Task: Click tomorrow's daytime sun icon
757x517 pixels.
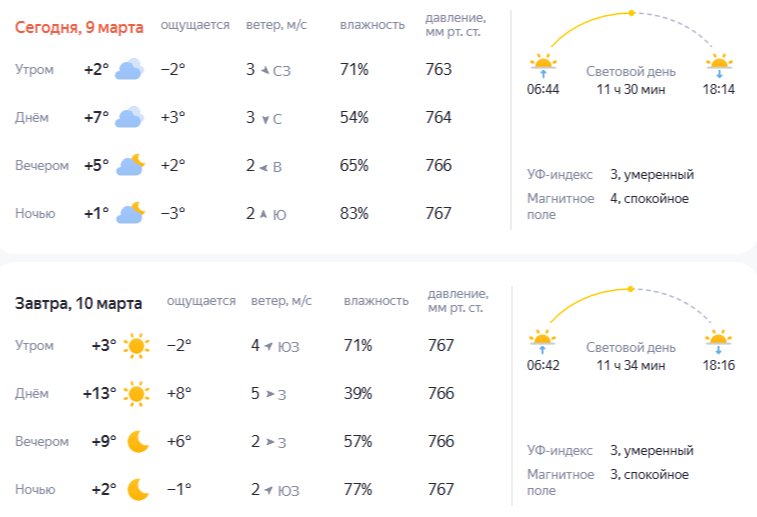Action: click(x=136, y=394)
